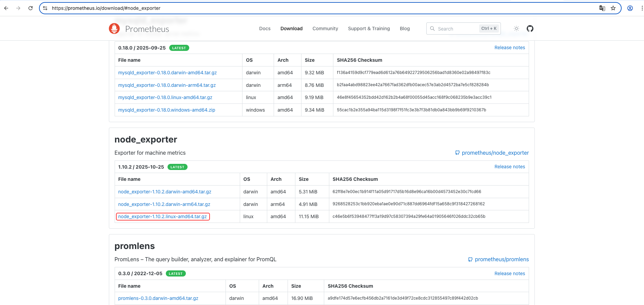This screenshot has width=644, height=305.
Task: Bookmark this page with the star icon
Action: coord(613,8)
